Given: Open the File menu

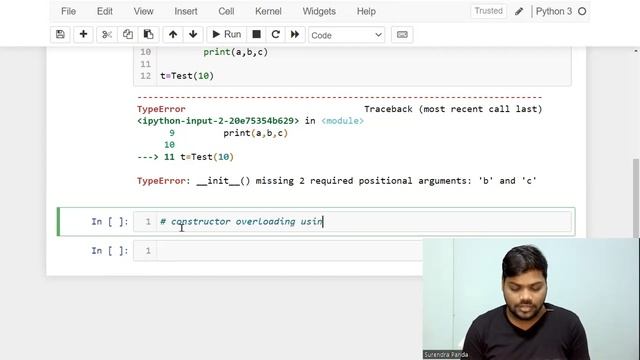Looking at the screenshot, I should (x=69, y=11).
